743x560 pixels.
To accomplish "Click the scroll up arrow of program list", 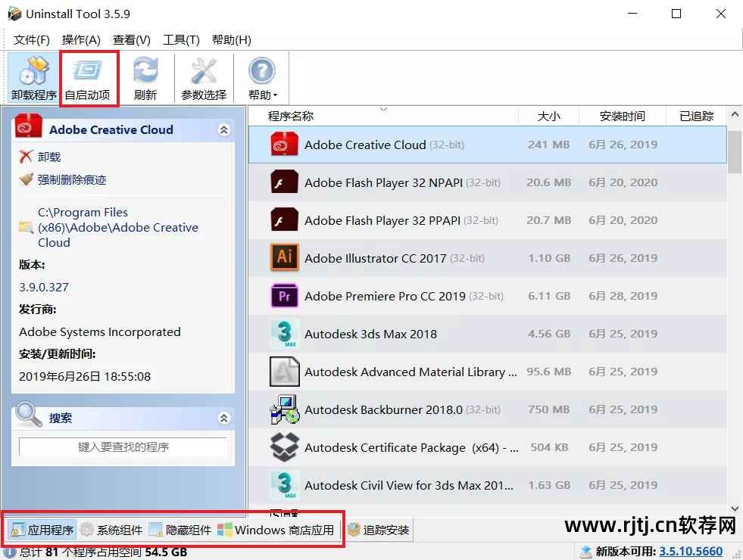I will click(x=735, y=114).
